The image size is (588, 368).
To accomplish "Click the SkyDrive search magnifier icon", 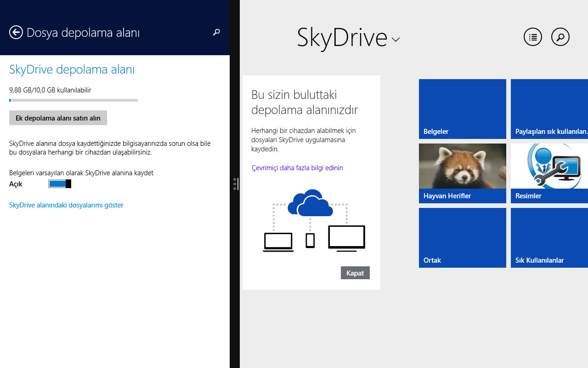I will pos(560,37).
